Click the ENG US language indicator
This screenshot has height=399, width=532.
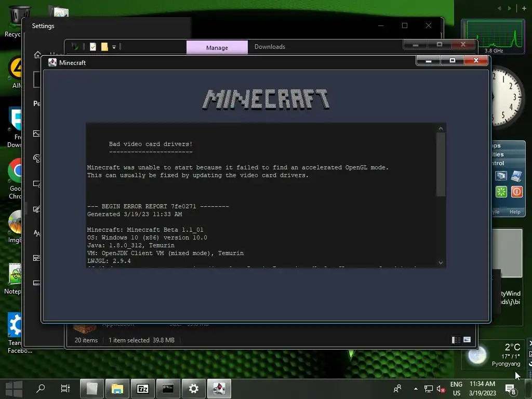tap(456, 389)
